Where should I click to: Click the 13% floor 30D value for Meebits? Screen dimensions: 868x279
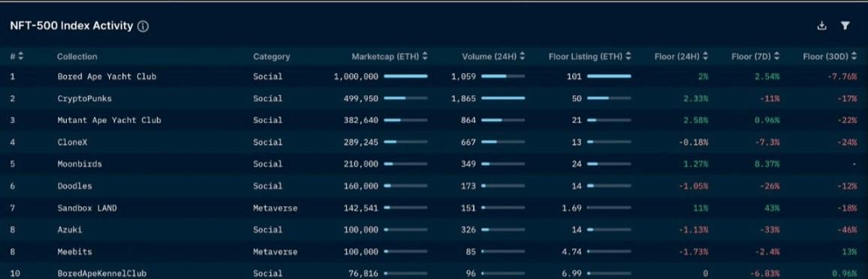tap(850, 251)
